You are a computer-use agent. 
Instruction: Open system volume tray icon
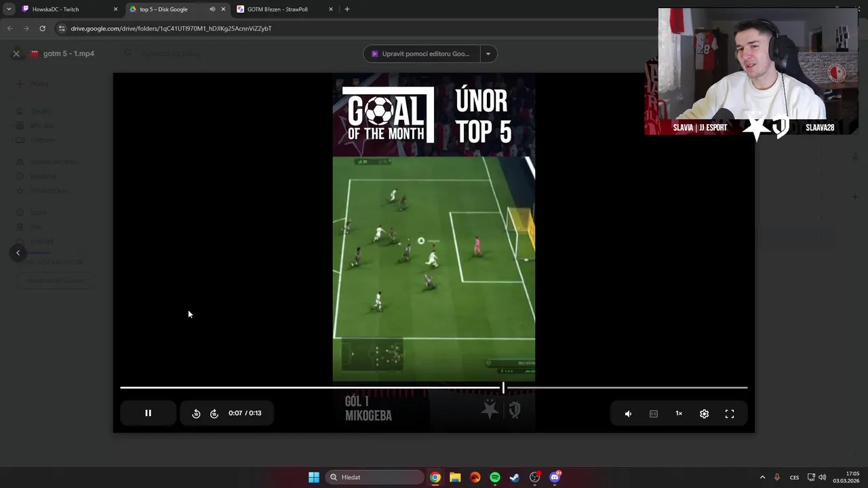(823, 477)
